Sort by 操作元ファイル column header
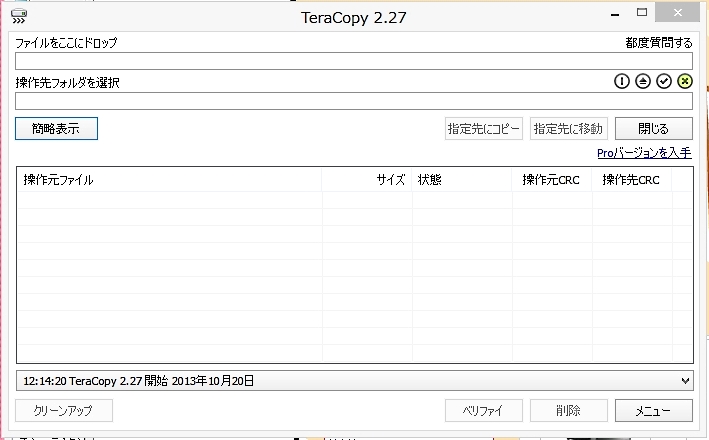 click(x=170, y=180)
